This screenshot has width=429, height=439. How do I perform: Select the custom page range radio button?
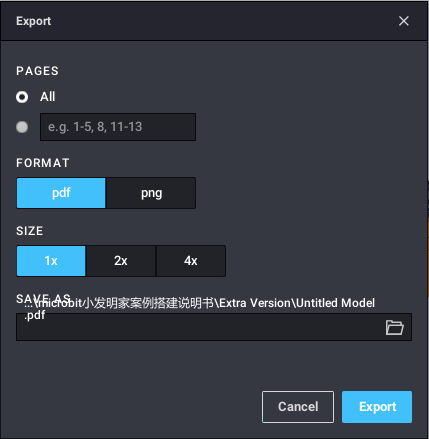click(22, 127)
